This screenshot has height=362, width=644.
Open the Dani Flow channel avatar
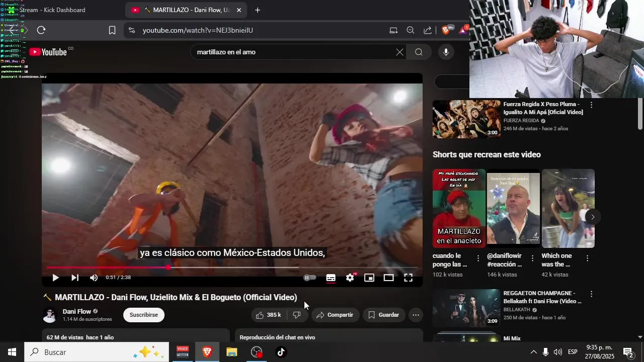[x=50, y=315]
